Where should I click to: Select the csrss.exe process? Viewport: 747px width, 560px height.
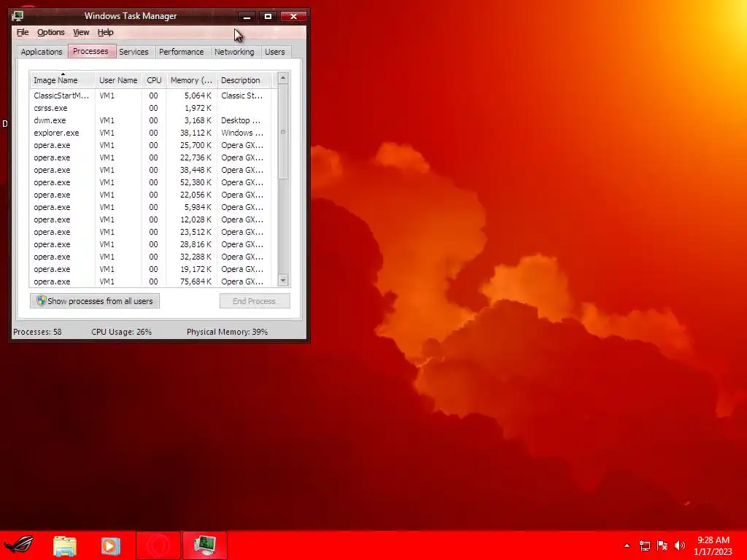pyautogui.click(x=150, y=108)
